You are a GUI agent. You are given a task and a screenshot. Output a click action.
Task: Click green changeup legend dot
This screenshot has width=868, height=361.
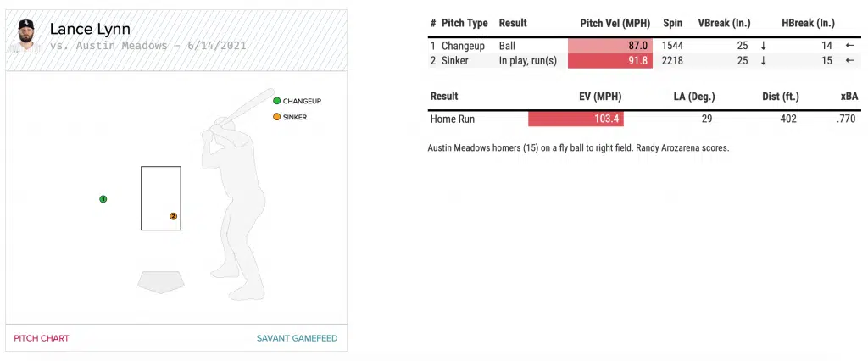276,101
